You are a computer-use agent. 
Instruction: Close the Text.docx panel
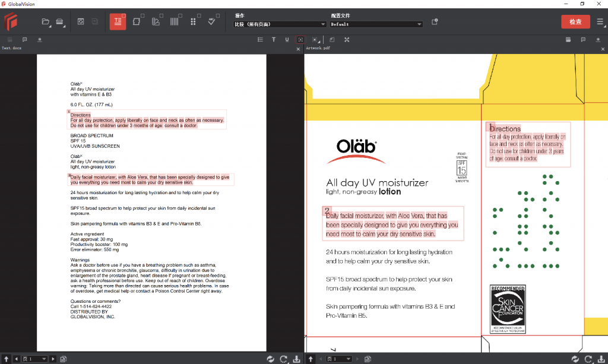298,49
